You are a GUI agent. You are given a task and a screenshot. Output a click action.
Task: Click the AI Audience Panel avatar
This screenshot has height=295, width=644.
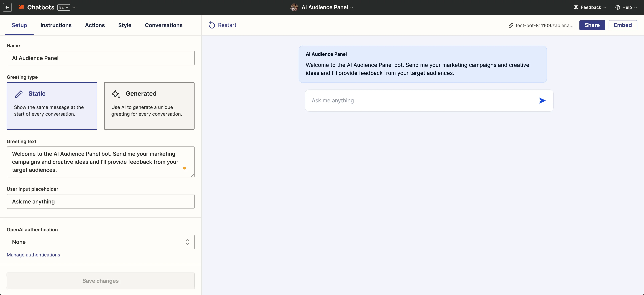pos(294,7)
